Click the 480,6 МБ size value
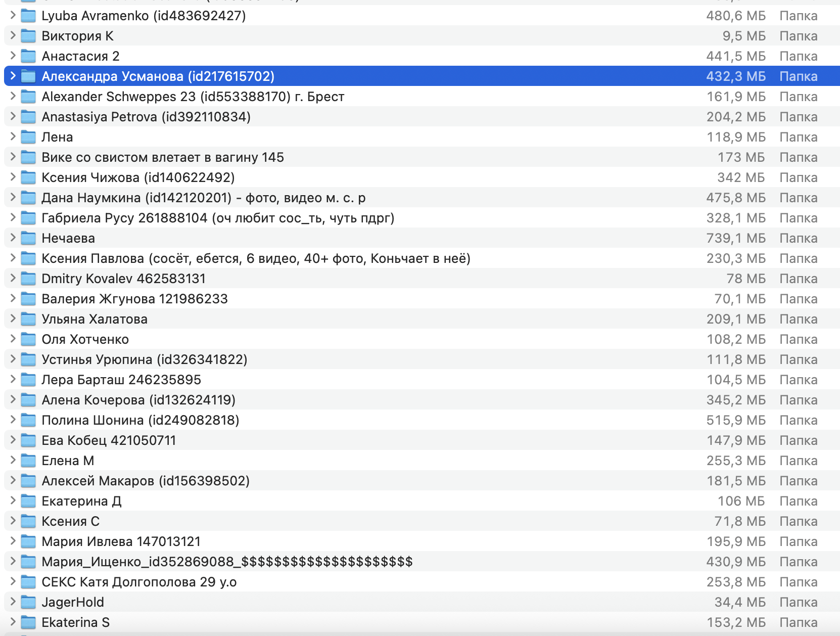This screenshot has height=636, width=840. pos(736,16)
